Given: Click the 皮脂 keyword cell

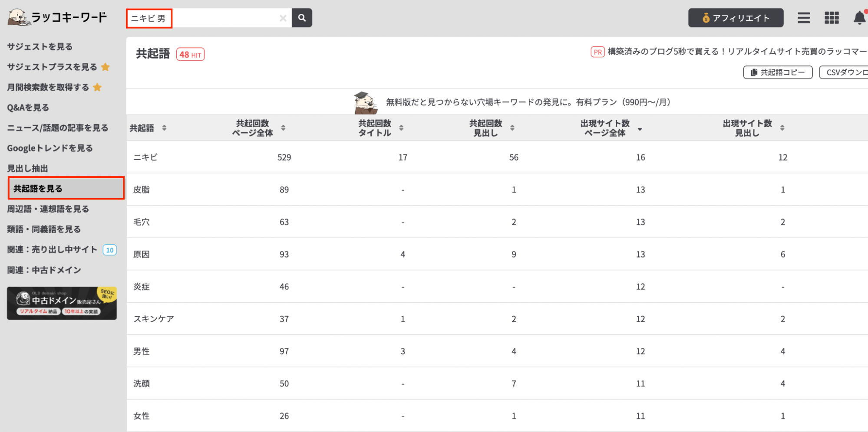Looking at the screenshot, I should click(142, 190).
